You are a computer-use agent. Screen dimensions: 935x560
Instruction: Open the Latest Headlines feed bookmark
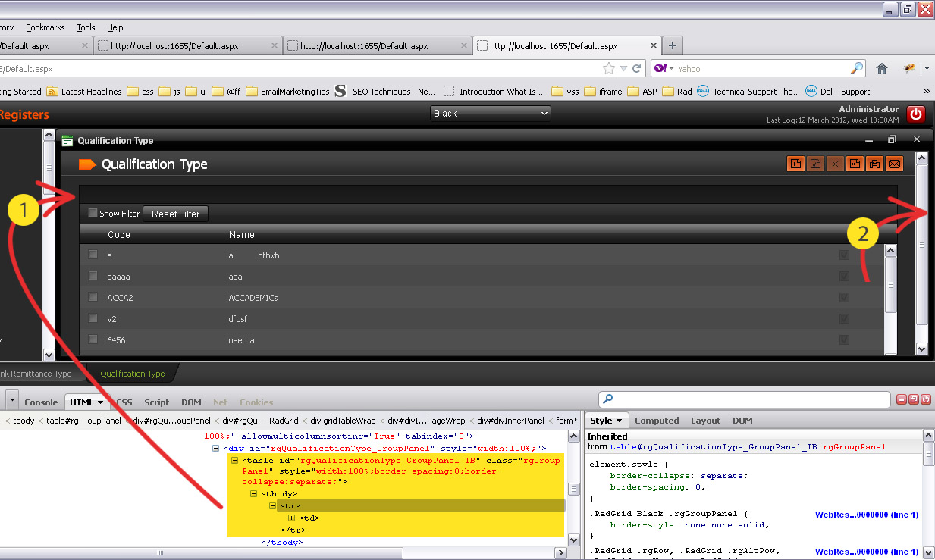[84, 92]
